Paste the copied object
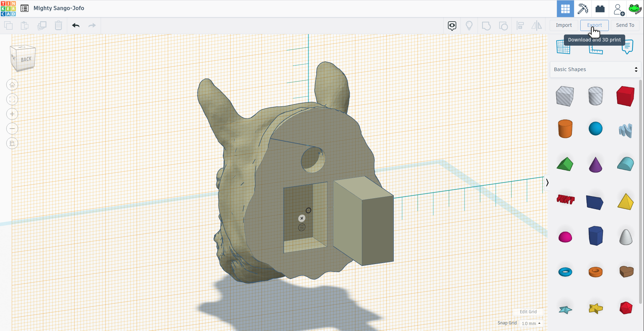The width and height of the screenshot is (644, 331). [25, 25]
